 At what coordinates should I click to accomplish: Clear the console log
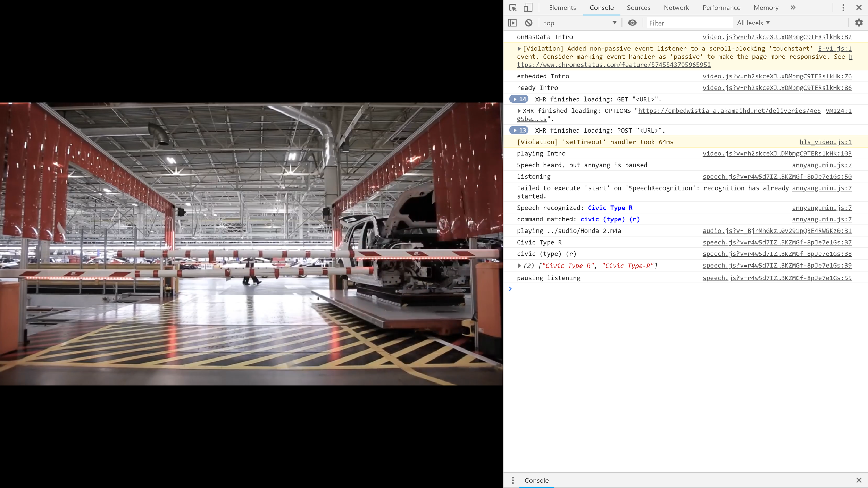(x=528, y=23)
